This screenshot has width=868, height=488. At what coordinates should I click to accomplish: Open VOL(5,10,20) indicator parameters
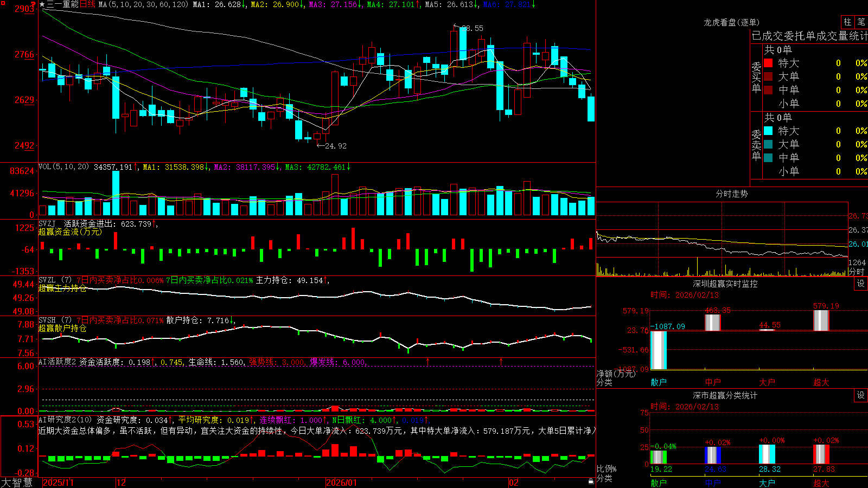point(63,167)
